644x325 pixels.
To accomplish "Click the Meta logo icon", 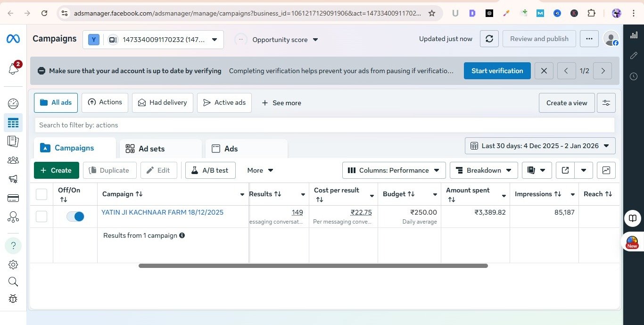I will 13,39.
